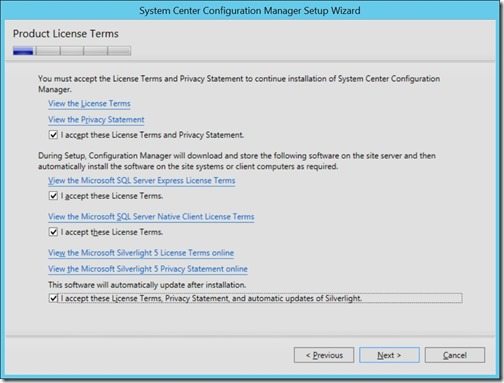Click the 'During Setup, Configuration Manager will download' paragraph
This screenshot has width=504, height=383.
237,161
